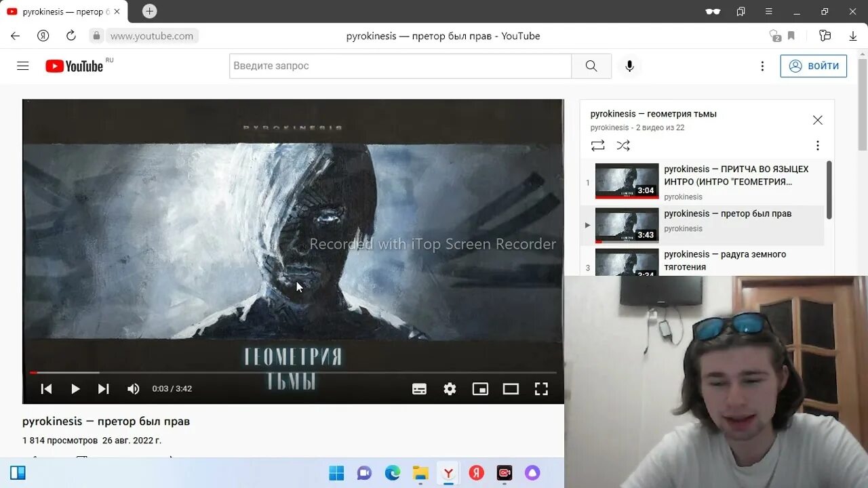Screen dimensions: 868x488
Task: Select playlist item претор был прав
Action: coord(728,213)
